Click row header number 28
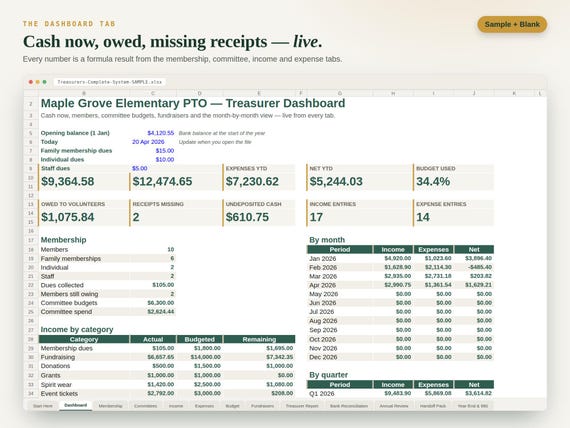 click(x=31, y=339)
